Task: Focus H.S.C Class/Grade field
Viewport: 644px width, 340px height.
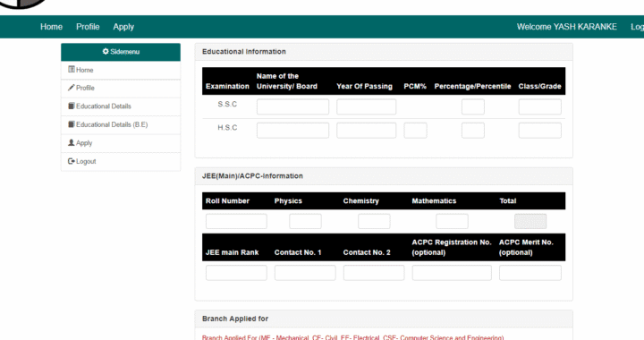Action: coord(539,130)
